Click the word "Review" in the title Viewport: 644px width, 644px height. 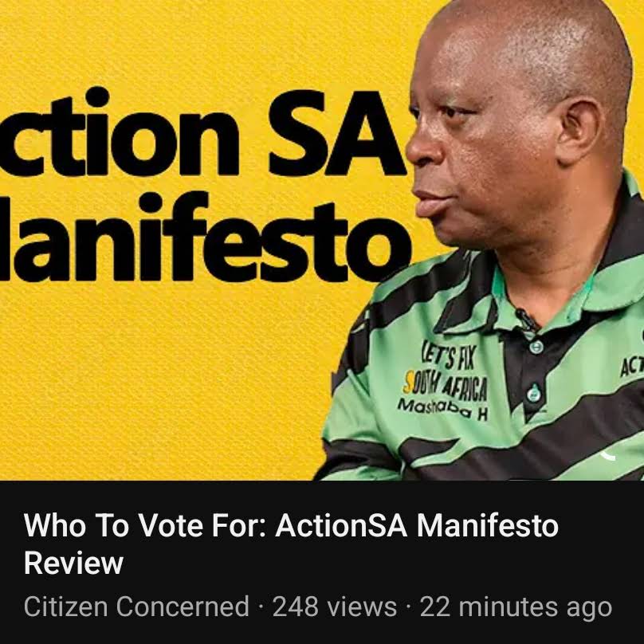tap(73, 563)
